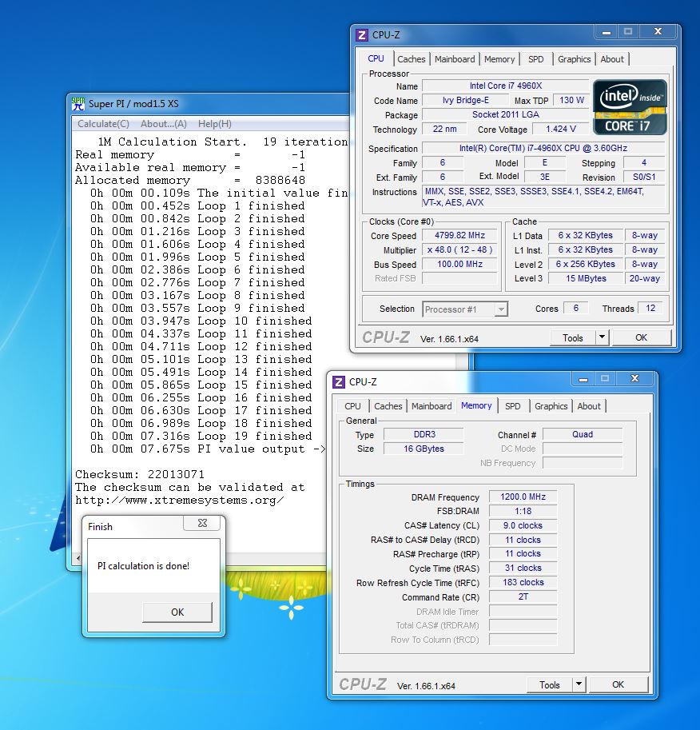The image size is (700, 730).
Task: Close the Finish dialog with the X button
Action: click(x=202, y=523)
